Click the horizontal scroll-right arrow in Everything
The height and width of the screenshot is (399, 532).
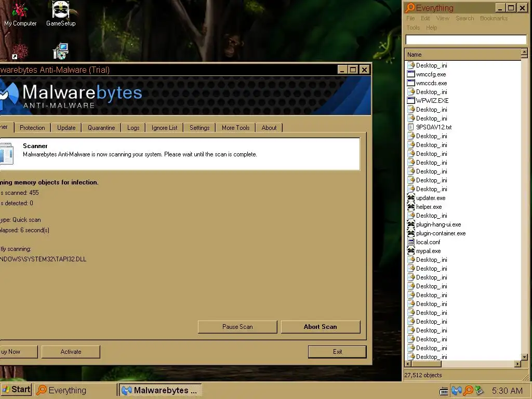517,364
